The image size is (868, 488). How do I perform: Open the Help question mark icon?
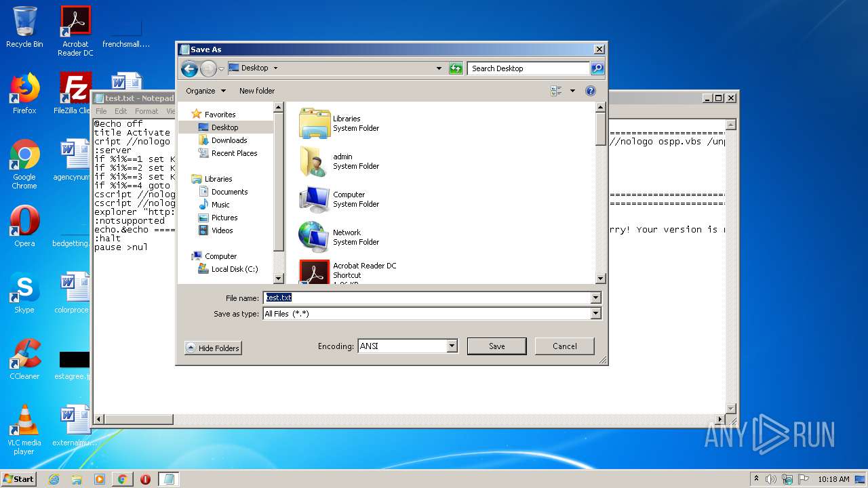[590, 91]
